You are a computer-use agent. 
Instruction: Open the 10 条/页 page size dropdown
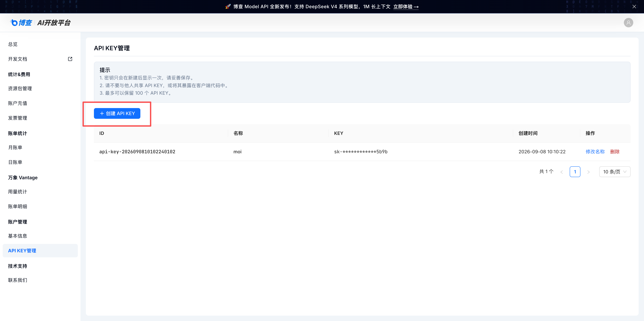(614, 172)
